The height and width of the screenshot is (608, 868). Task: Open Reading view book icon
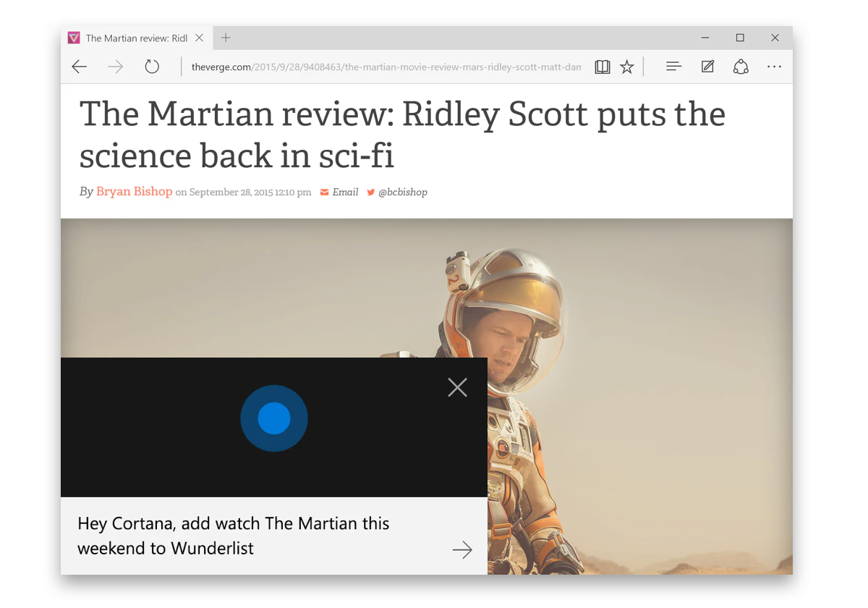pos(603,67)
